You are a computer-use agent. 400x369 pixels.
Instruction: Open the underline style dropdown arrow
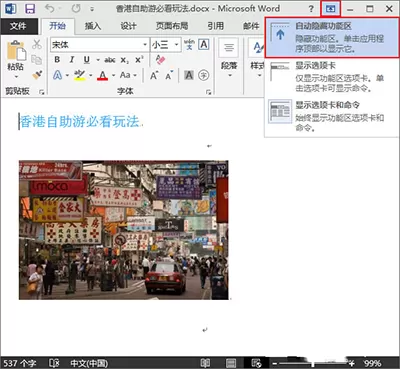[x=98, y=60]
